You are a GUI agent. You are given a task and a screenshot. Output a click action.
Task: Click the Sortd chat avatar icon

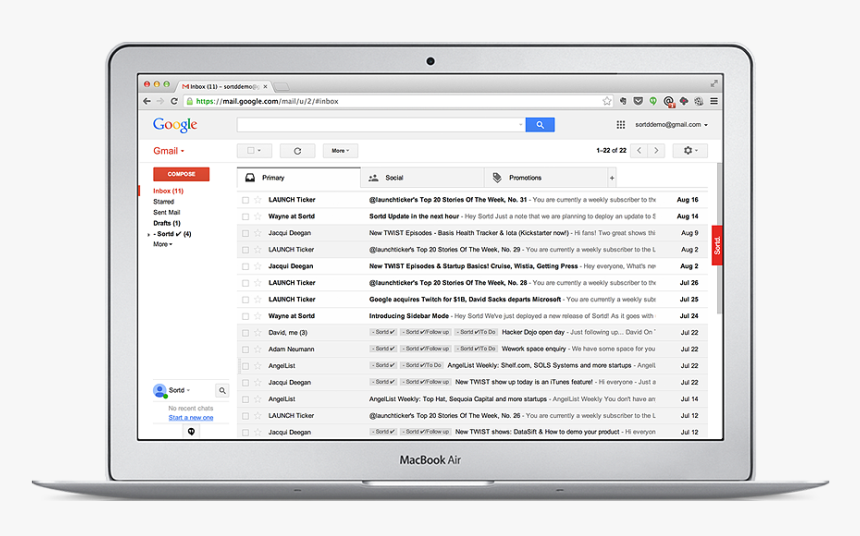pyautogui.click(x=160, y=391)
